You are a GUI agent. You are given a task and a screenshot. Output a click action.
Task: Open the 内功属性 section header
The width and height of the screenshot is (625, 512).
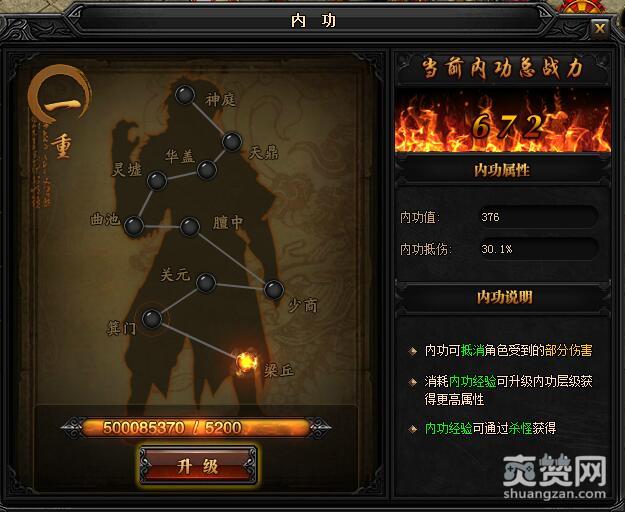pos(502,170)
